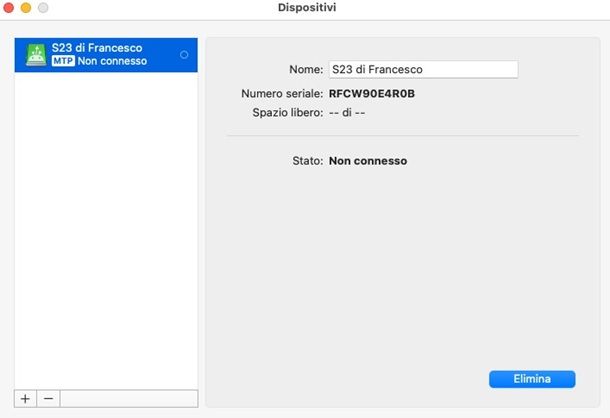The width and height of the screenshot is (610, 418).
Task: Select S23 di Francesco in device list
Action: point(96,48)
